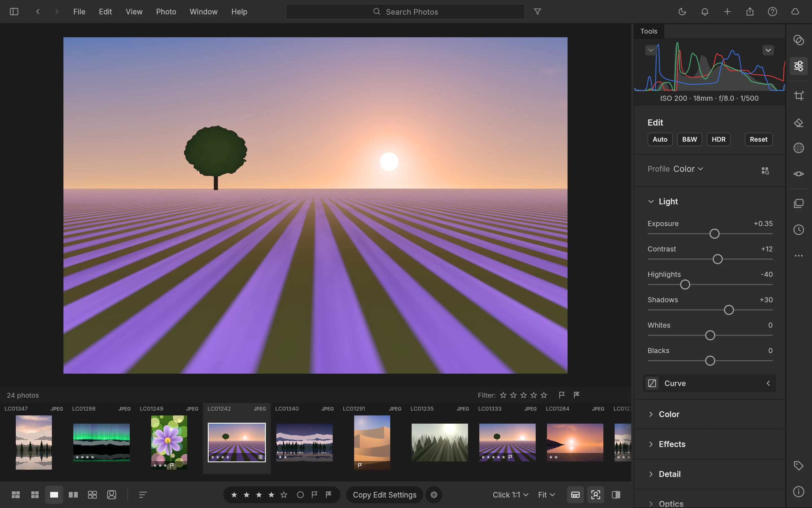This screenshot has width=812, height=508.
Task: Select the Healing eraser tool
Action: tap(798, 123)
